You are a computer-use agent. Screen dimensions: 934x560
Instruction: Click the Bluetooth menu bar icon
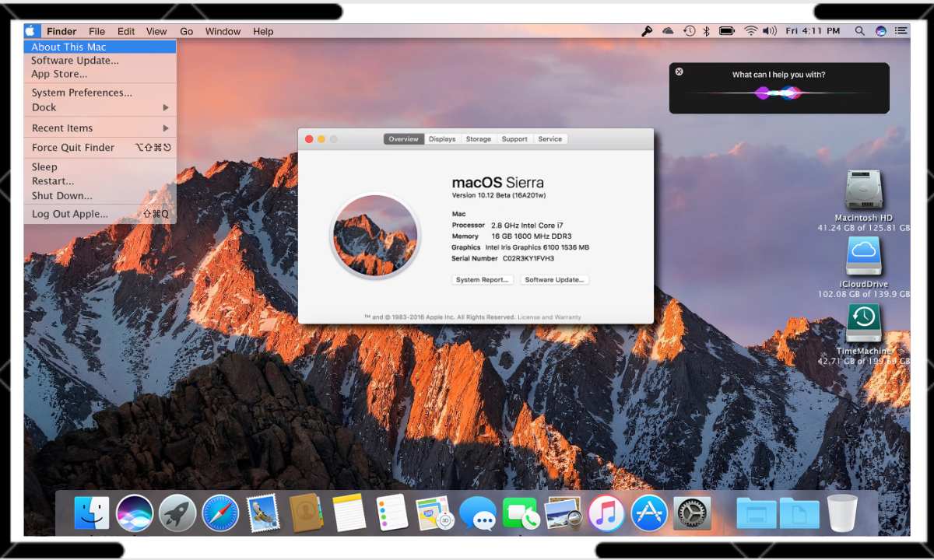click(707, 31)
